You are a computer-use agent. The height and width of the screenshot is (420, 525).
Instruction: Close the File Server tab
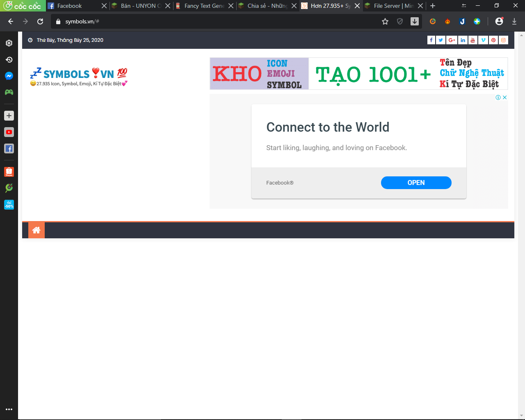[x=420, y=6]
